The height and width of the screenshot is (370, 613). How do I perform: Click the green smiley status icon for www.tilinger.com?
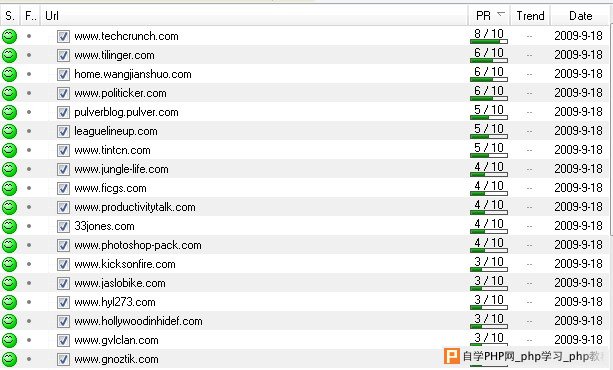click(x=9, y=55)
